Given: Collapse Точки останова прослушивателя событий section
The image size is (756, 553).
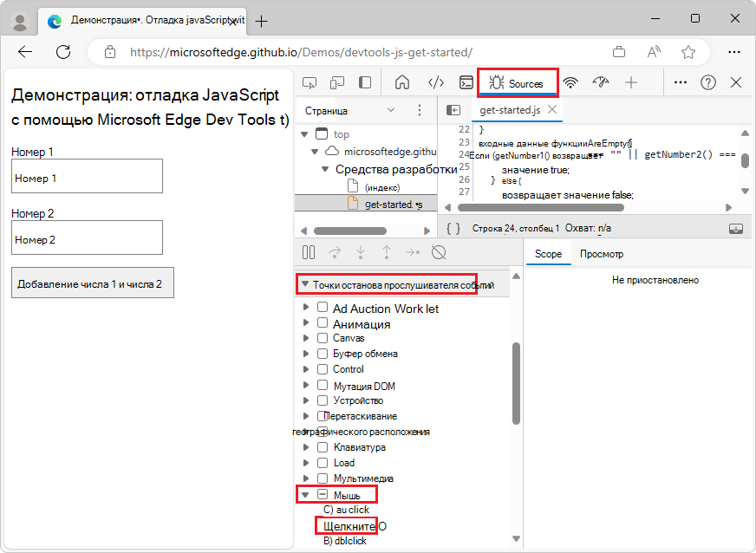Looking at the screenshot, I should pyautogui.click(x=305, y=284).
